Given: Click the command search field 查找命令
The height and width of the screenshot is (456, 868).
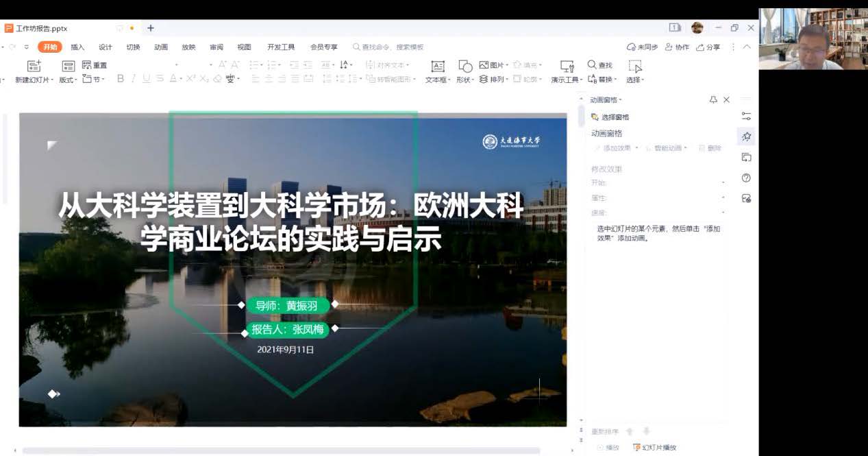Looking at the screenshot, I should [x=392, y=47].
